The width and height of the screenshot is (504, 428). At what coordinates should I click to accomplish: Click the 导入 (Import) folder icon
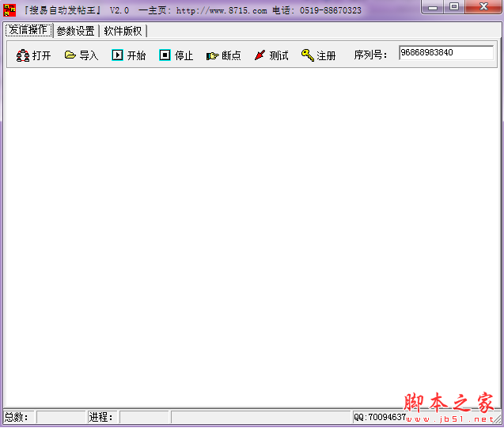(70, 55)
